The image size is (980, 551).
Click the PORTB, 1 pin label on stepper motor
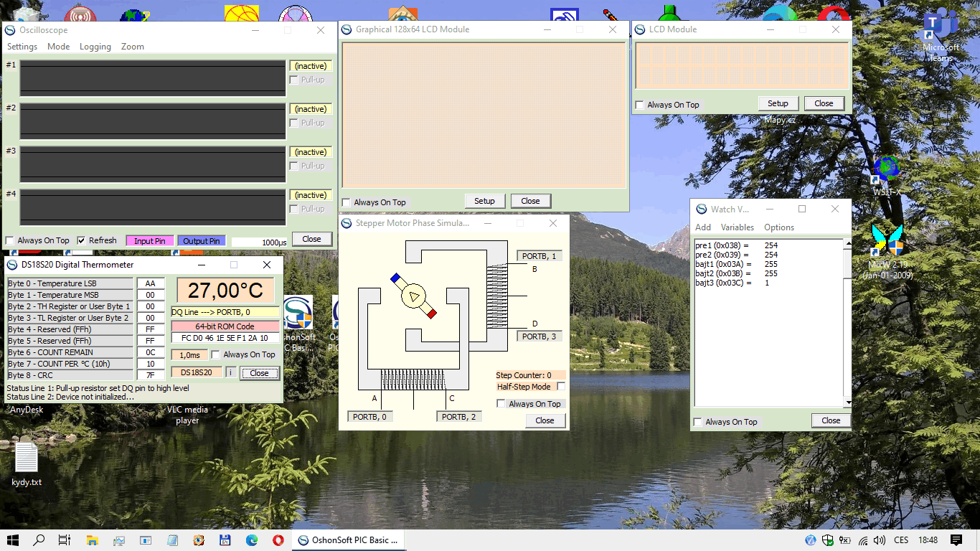click(539, 256)
